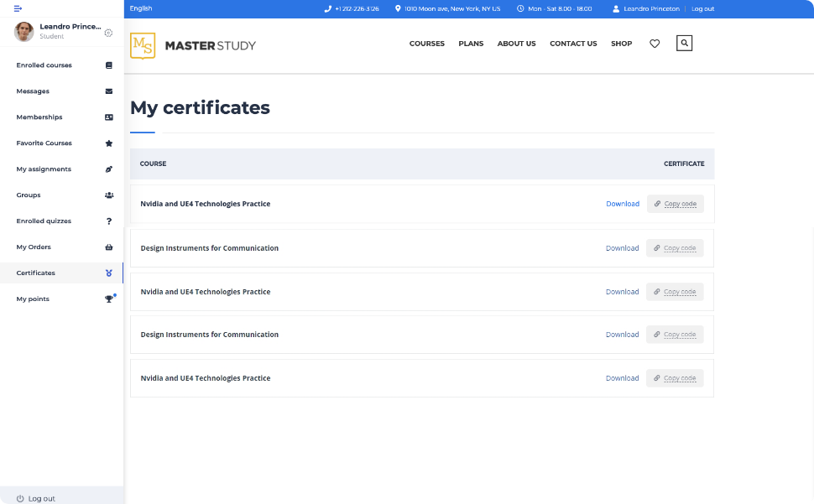The width and height of the screenshot is (814, 504).
Task: Go to the Plans menu item
Action: tap(471, 44)
